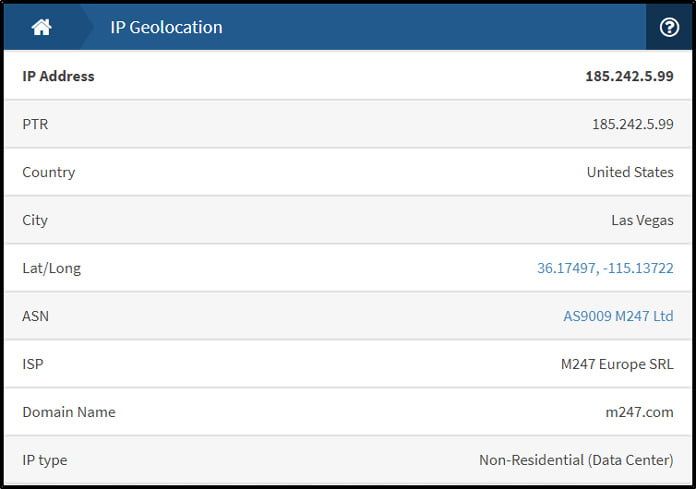696x489 pixels.
Task: Click the Domain Name row label
Action: (x=69, y=412)
